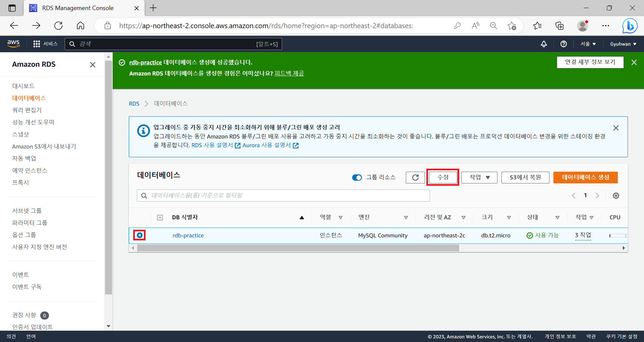Open browser collections icon
The width and height of the screenshot is (644, 342).
pyautogui.click(x=559, y=25)
